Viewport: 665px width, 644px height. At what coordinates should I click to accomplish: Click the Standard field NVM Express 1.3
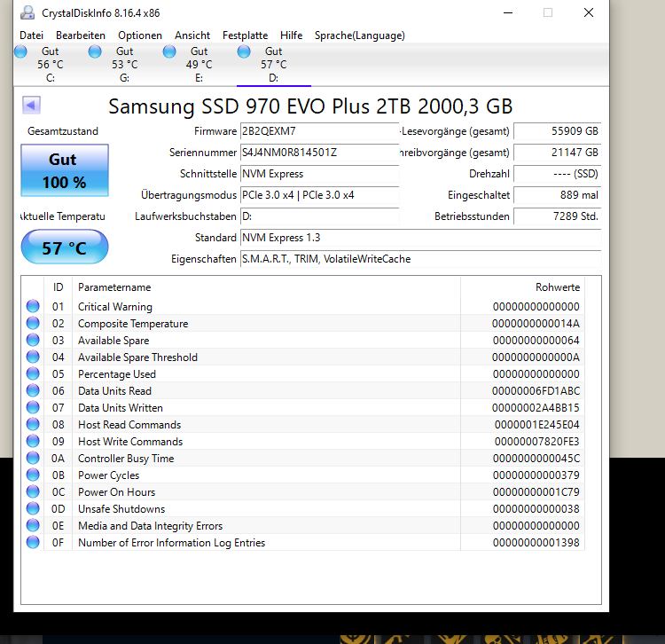pyautogui.click(x=420, y=238)
